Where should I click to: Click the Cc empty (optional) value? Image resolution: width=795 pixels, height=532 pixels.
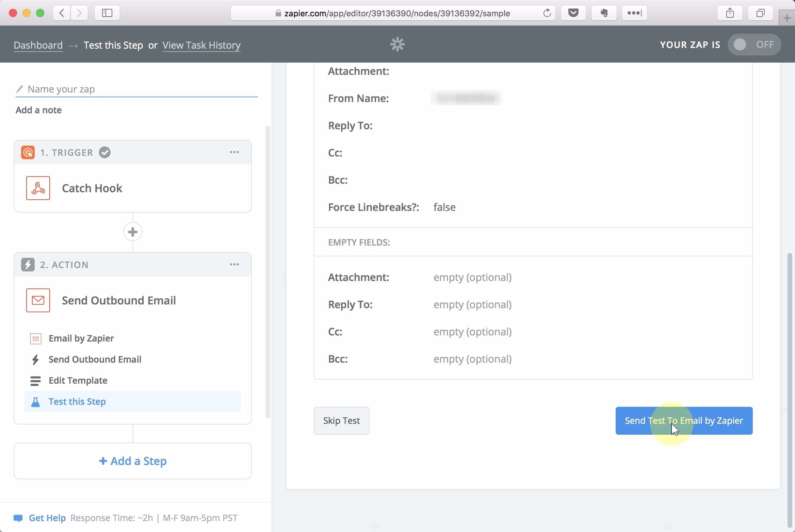coord(472,332)
